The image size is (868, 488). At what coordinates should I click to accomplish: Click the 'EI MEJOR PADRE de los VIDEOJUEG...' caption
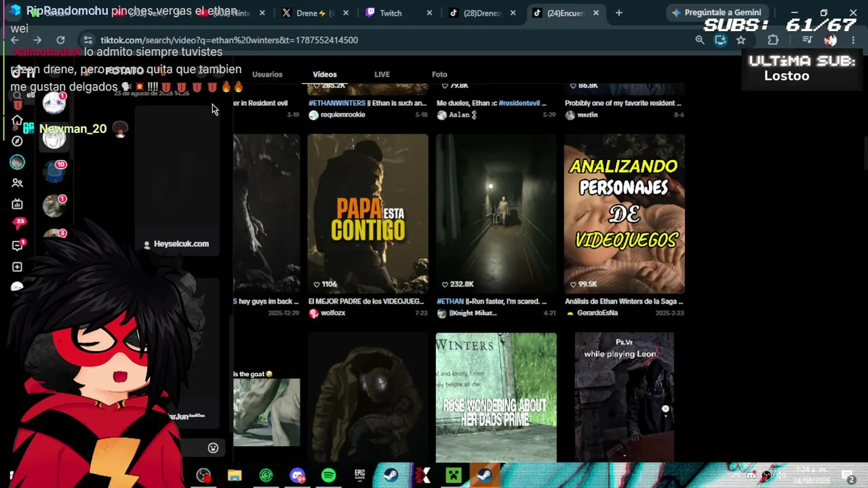(x=366, y=302)
